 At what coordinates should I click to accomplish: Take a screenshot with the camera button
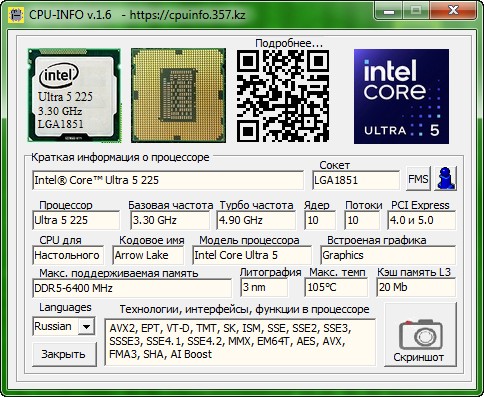click(420, 335)
